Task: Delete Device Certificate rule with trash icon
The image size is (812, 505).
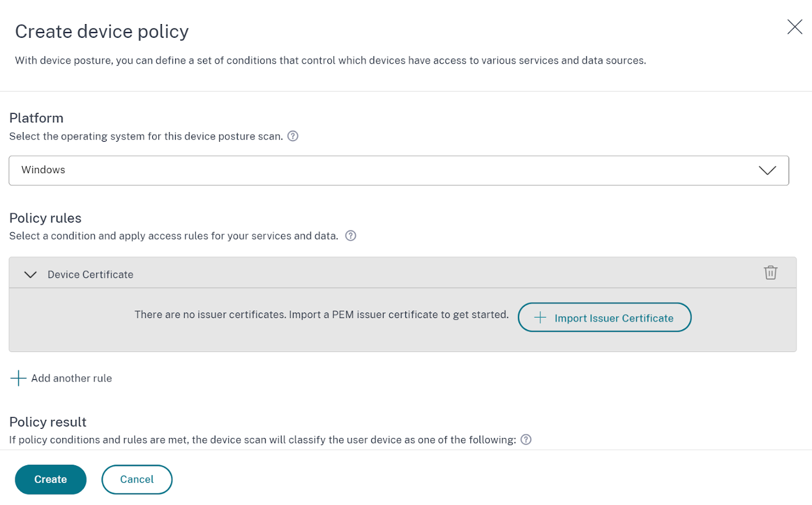Action: coord(770,273)
